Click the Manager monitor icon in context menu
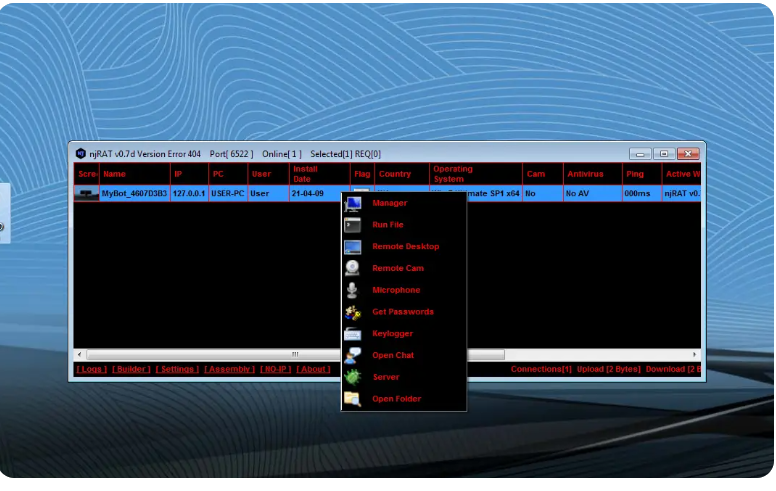 point(353,203)
